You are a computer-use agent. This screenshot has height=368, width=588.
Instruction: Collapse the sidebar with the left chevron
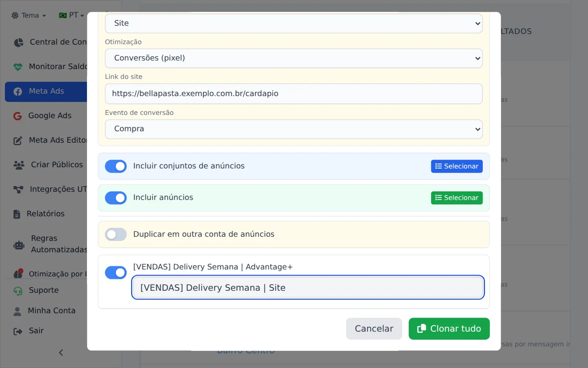[x=61, y=352]
